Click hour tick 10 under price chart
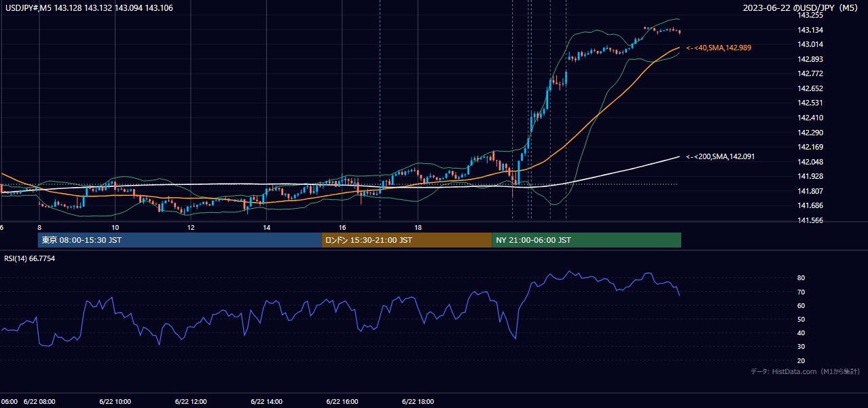Viewport: 868px width, 408px height. (115, 228)
